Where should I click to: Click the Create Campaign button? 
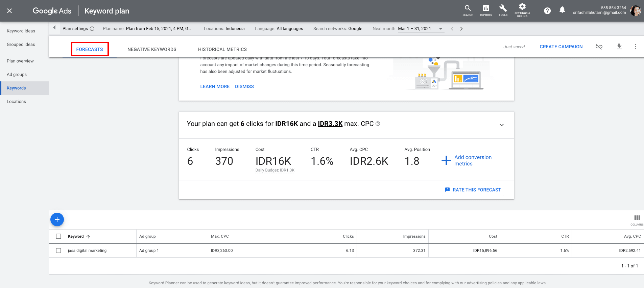click(561, 47)
